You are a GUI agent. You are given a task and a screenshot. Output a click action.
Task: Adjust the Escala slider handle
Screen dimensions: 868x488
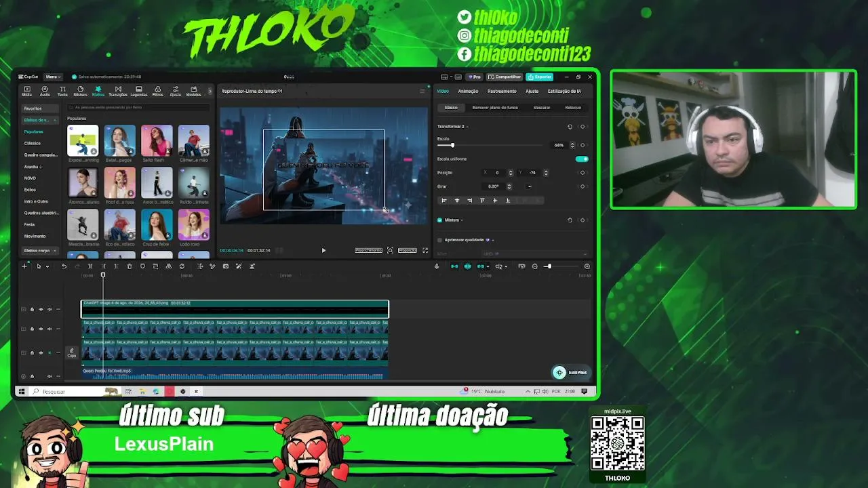pos(452,145)
